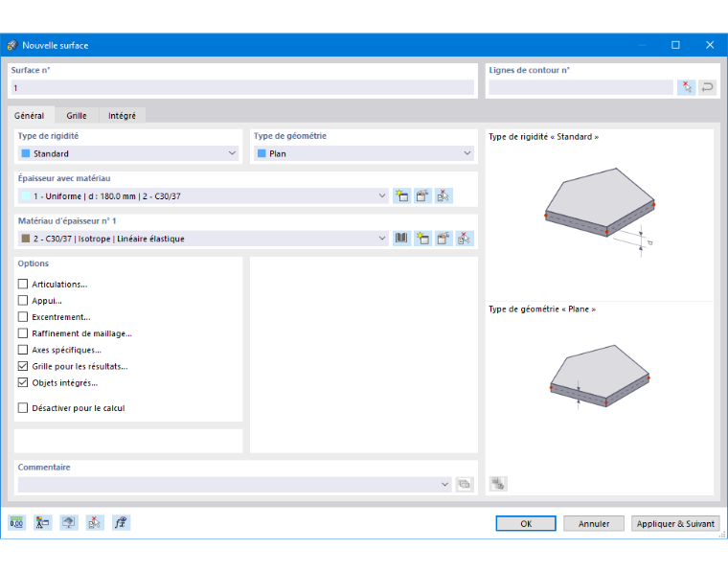Pick boundary lines graphically with the select icon
The height and width of the screenshot is (572, 728).
(686, 87)
